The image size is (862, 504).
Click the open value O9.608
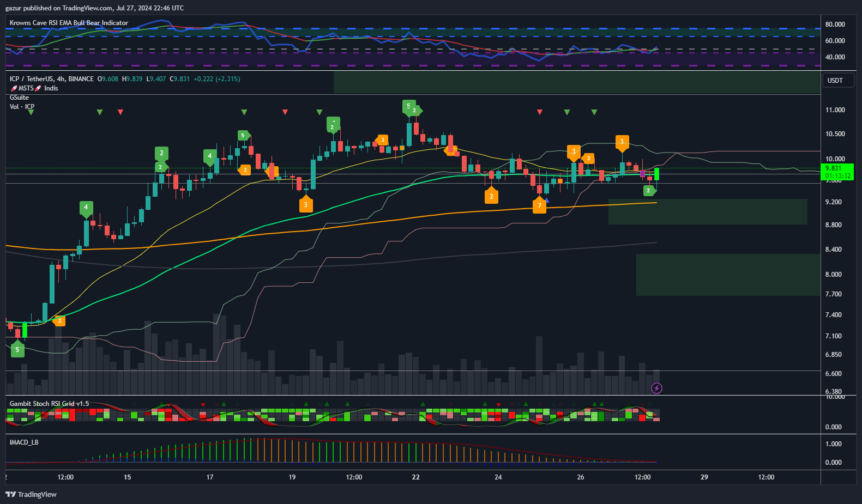pos(108,79)
